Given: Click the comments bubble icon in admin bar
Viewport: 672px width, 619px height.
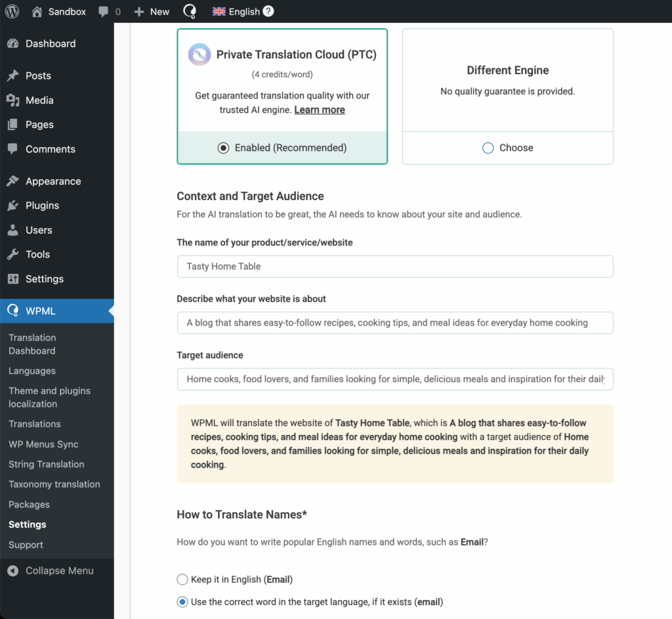Looking at the screenshot, I should 104,11.
